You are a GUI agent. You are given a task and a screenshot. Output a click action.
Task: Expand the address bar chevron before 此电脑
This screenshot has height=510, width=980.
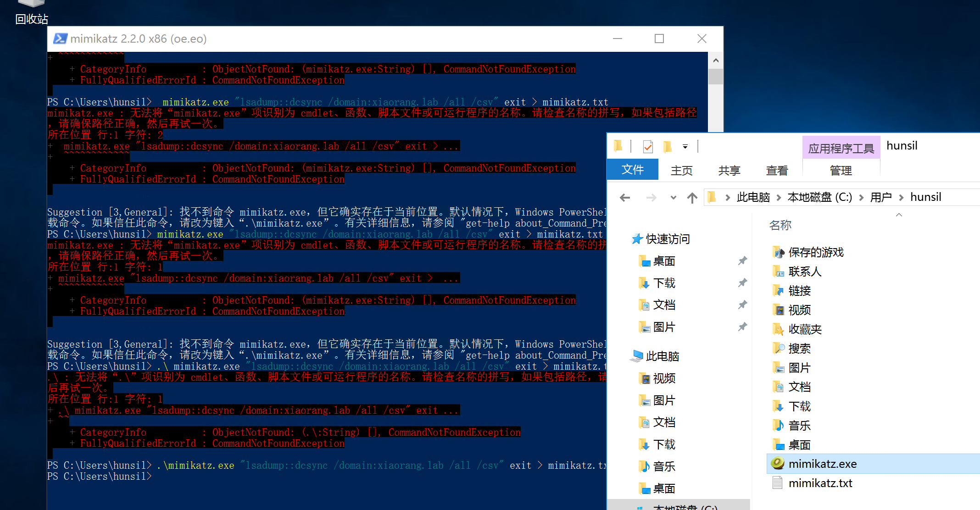click(x=728, y=198)
